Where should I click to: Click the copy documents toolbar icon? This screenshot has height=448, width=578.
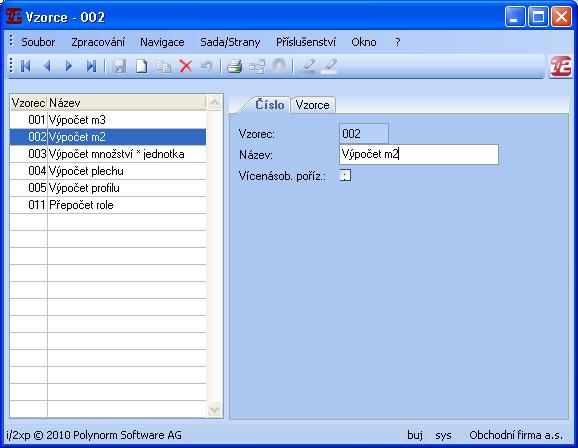(x=163, y=66)
